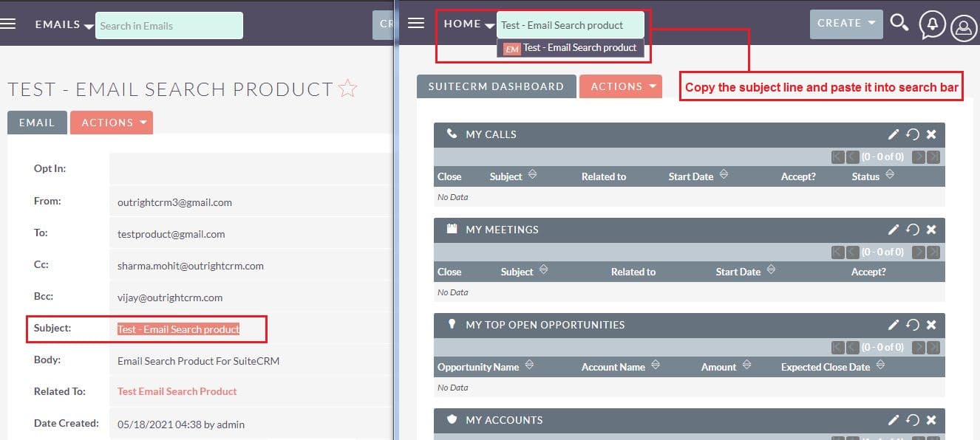This screenshot has width=980, height=440.
Task: Refresh the My Accounts dashlet
Action: (913, 420)
